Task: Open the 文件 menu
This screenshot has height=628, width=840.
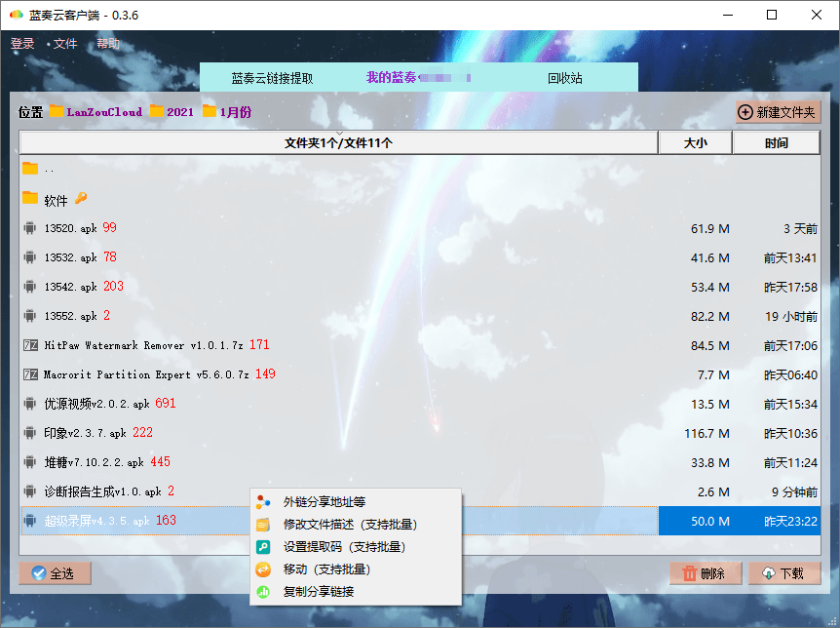Action: 65,43
